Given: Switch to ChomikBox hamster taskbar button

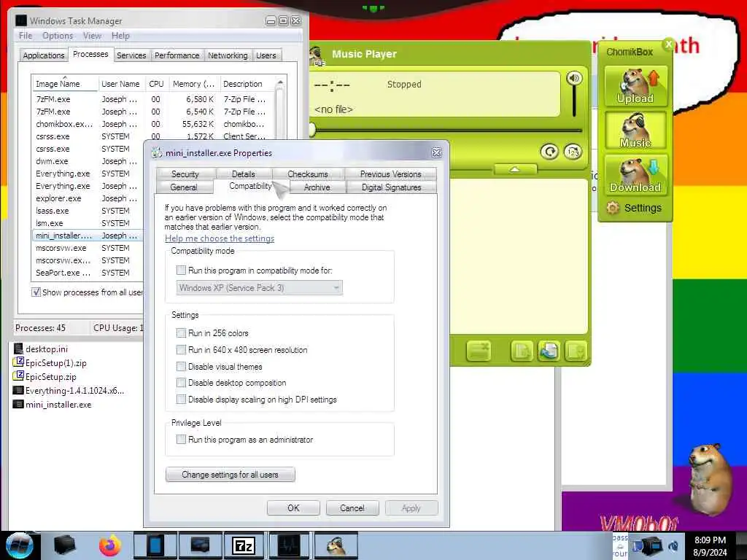Looking at the screenshot, I should click(336, 545).
